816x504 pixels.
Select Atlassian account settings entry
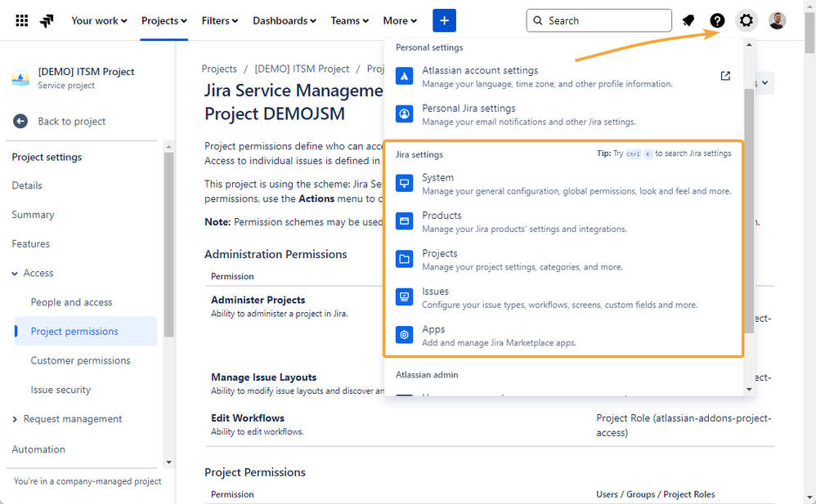pos(564,77)
